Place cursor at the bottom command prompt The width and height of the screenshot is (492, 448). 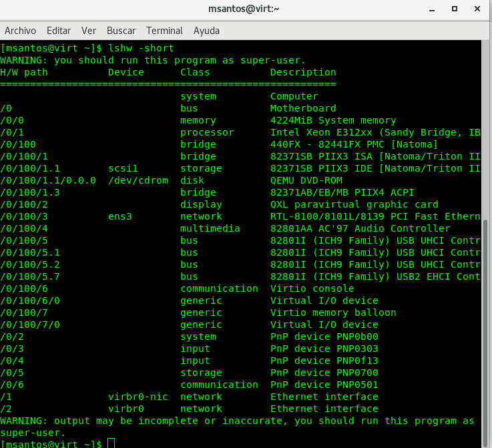click(111, 444)
